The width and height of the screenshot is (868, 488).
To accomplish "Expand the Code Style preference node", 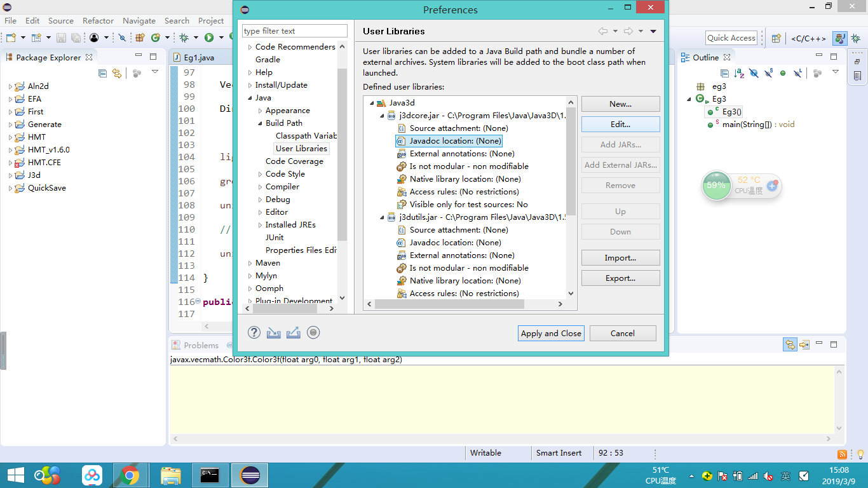I will point(260,174).
